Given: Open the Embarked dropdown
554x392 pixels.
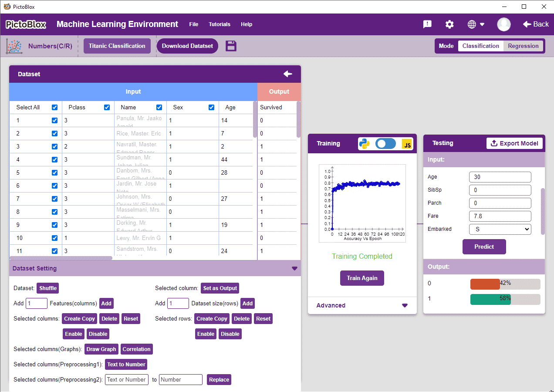Looking at the screenshot, I should pos(500,229).
